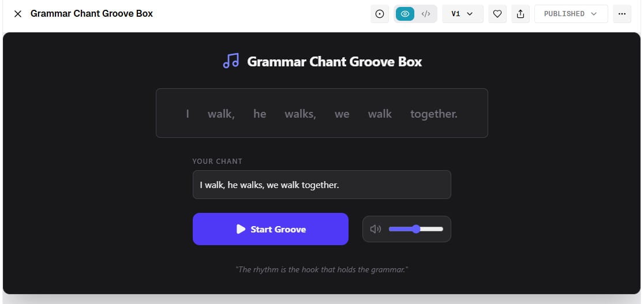Viewport: 644px width, 304px height.
Task: Mute audio using the speaker icon
Action: [x=376, y=229]
